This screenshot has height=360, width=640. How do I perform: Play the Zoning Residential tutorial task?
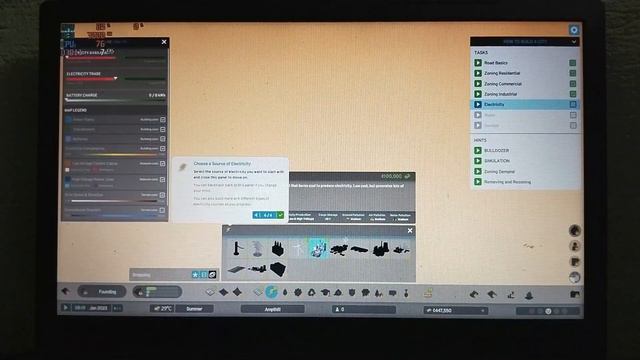(478, 73)
